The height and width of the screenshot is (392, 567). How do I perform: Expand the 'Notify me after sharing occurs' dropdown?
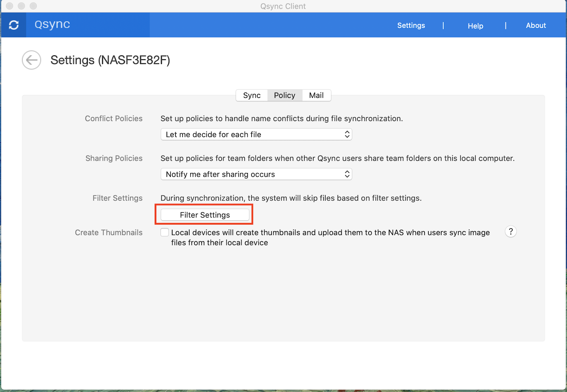click(x=256, y=174)
